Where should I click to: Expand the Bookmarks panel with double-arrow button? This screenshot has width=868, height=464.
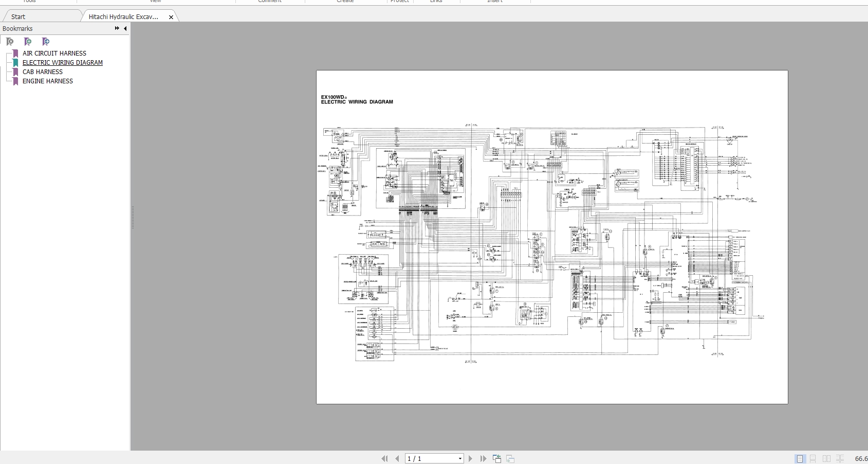117,29
